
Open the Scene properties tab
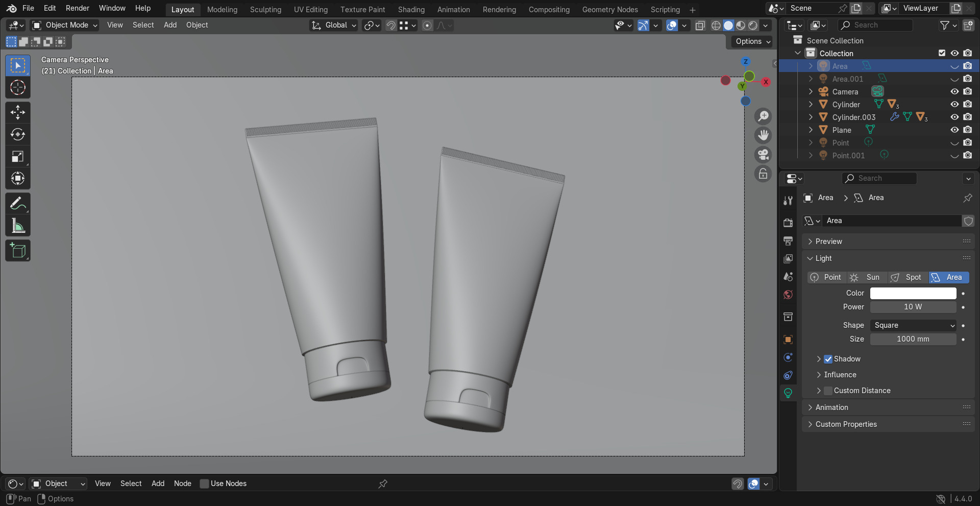click(788, 276)
